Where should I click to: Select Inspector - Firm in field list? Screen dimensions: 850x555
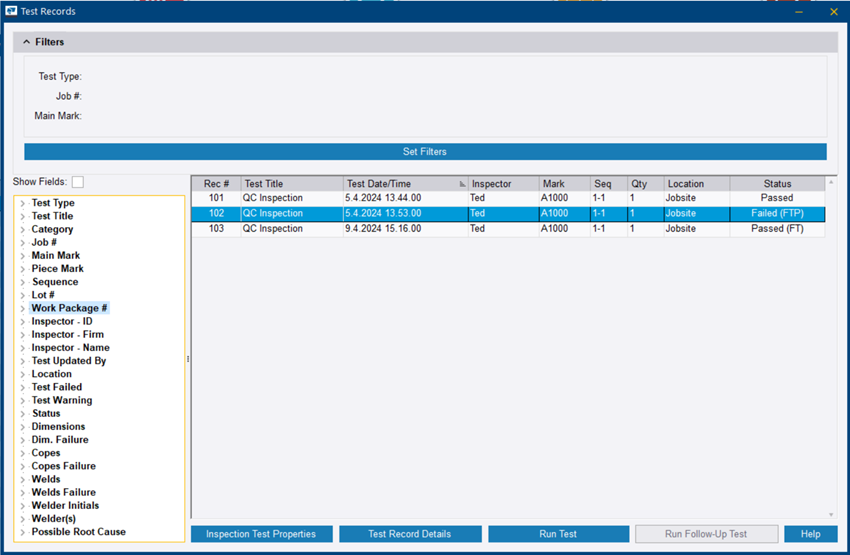pyautogui.click(x=67, y=335)
